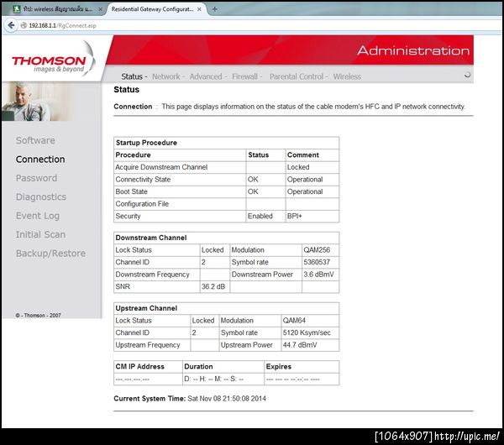
Task: Click the CM IP Address column header
Action: [139, 367]
